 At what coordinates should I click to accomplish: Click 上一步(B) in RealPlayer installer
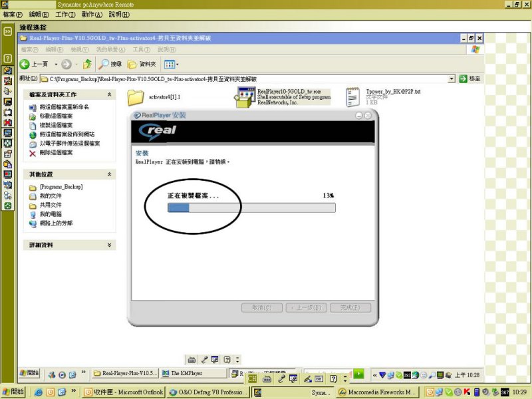coord(306,308)
